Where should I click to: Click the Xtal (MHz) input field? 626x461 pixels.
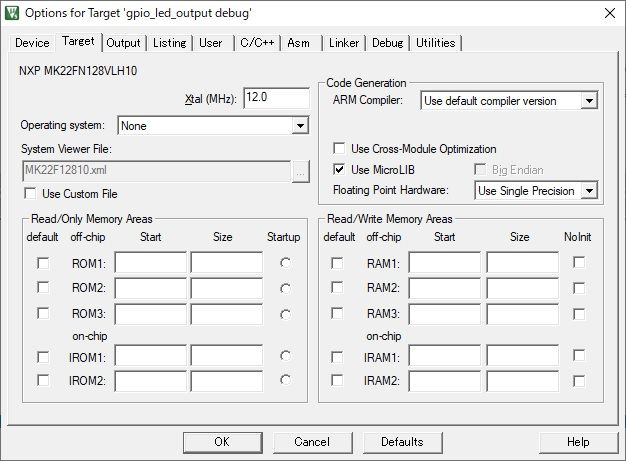(x=276, y=98)
